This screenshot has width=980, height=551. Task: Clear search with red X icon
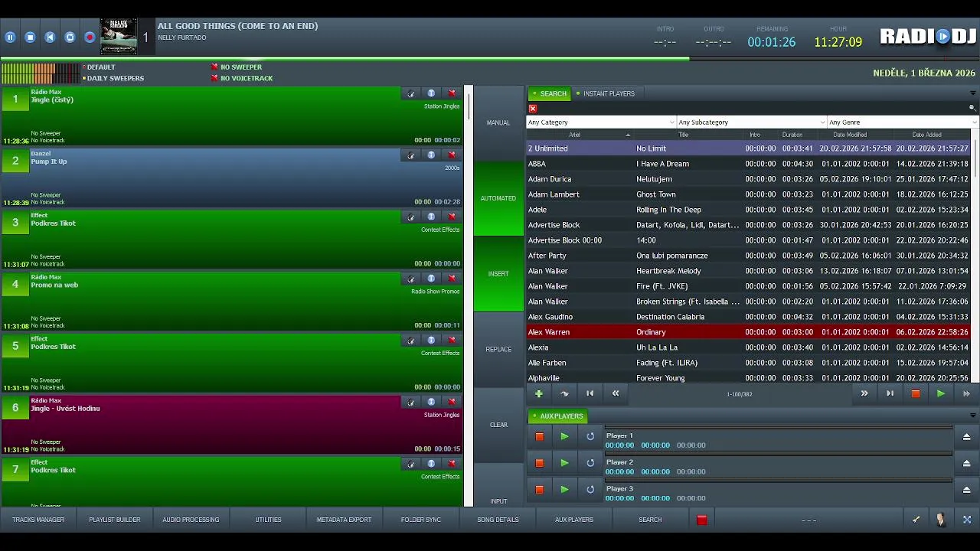tap(533, 109)
